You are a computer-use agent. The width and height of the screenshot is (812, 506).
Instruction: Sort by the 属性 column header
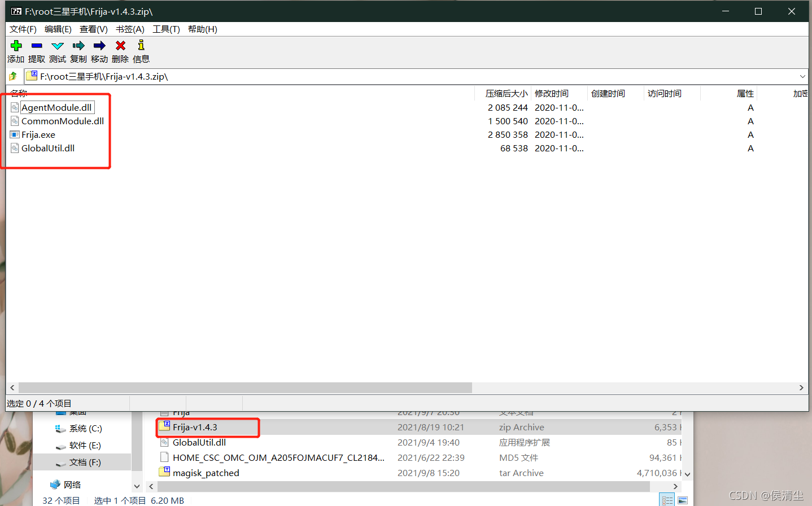pyautogui.click(x=745, y=94)
